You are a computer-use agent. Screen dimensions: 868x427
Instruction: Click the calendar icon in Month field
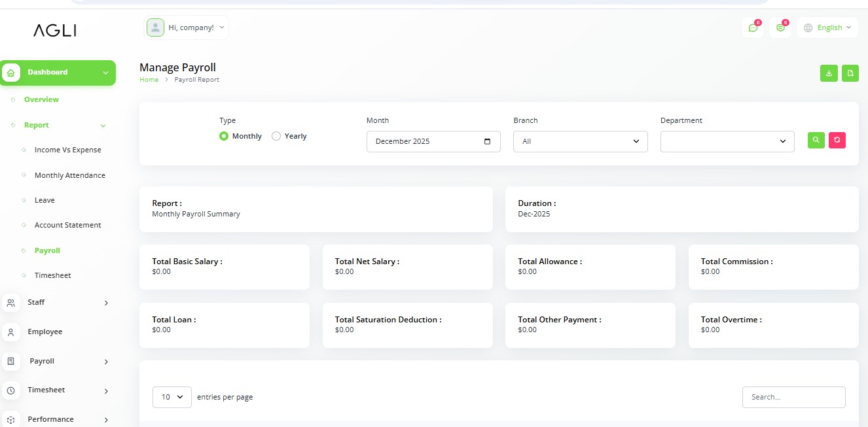(487, 141)
